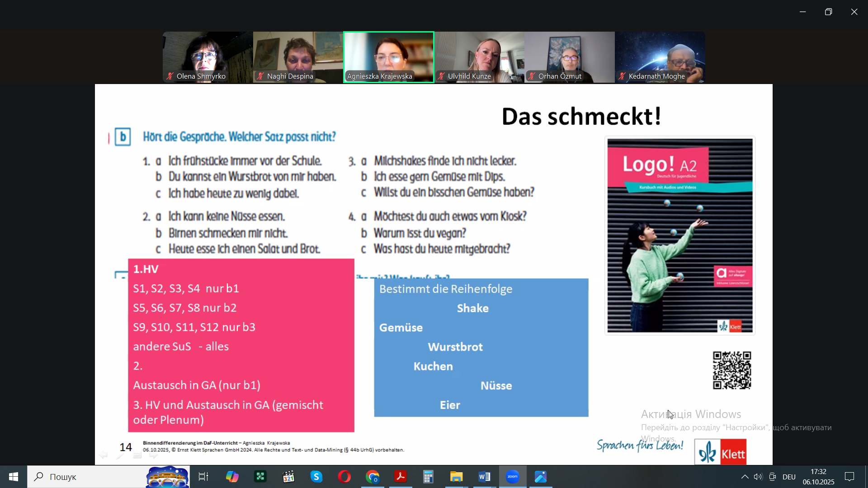Open Zoom from the taskbar

512,477
